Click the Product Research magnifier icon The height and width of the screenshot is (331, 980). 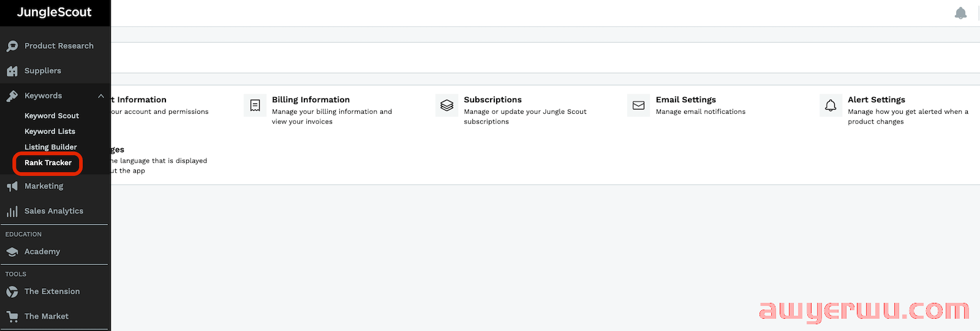pyautogui.click(x=12, y=46)
